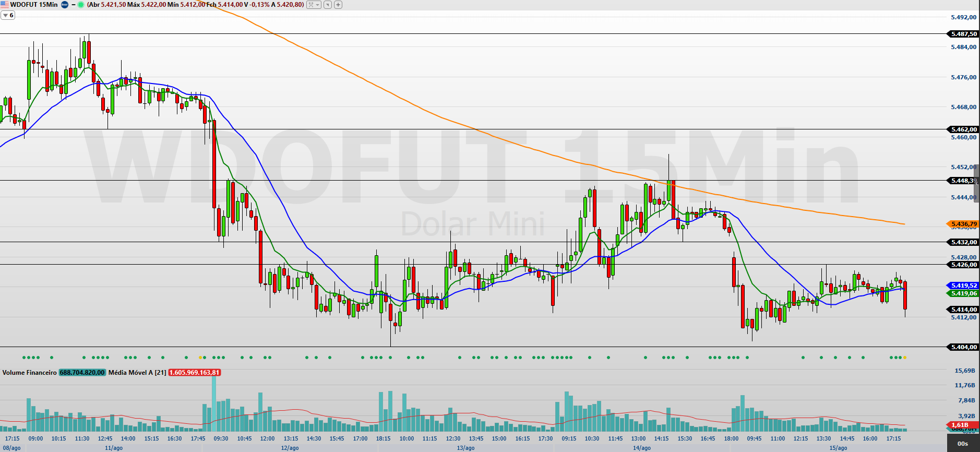This screenshot has width=980, height=452.
Task: Click the US flag icon beside WDOFUT
Action: (x=5, y=5)
